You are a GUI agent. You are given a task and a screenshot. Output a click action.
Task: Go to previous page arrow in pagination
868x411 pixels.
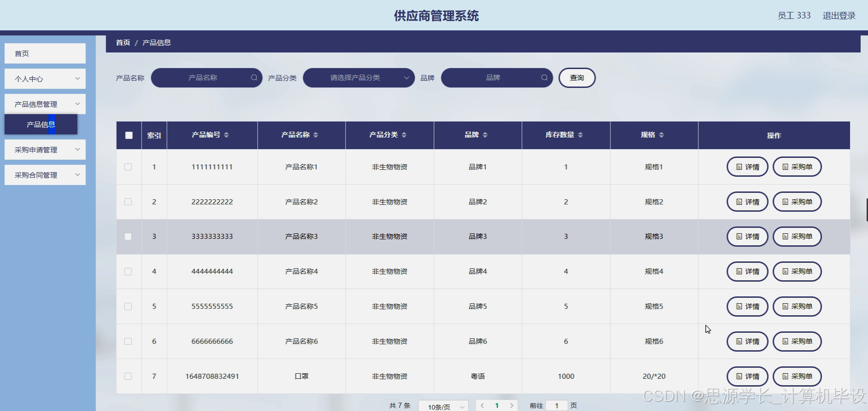tap(482, 405)
